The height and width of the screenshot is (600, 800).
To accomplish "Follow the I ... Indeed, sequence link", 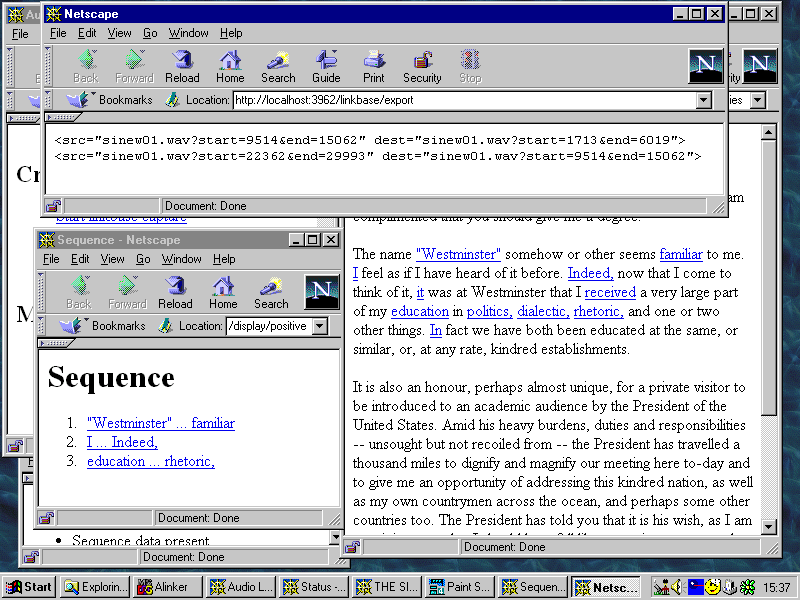I will [122, 442].
